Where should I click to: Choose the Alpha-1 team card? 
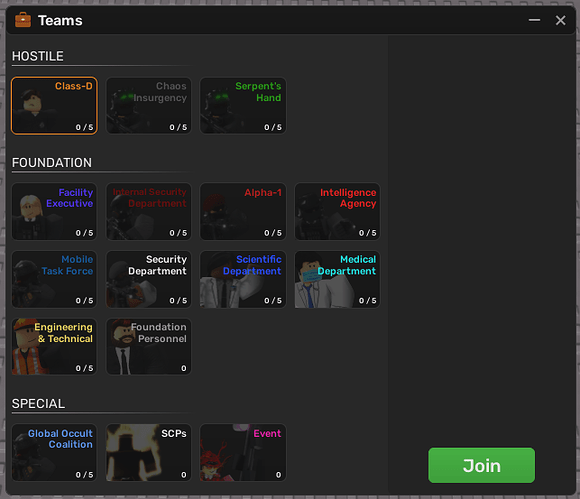pos(243,212)
